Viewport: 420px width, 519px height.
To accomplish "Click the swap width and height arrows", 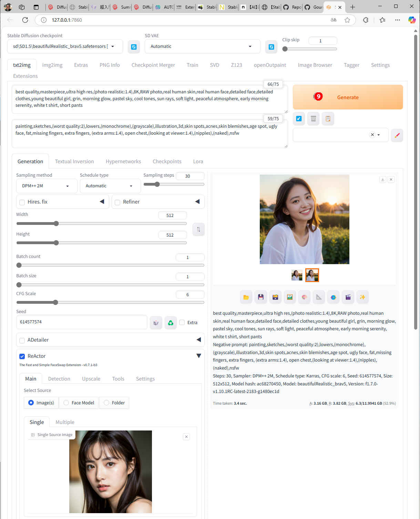I will 198,229.
